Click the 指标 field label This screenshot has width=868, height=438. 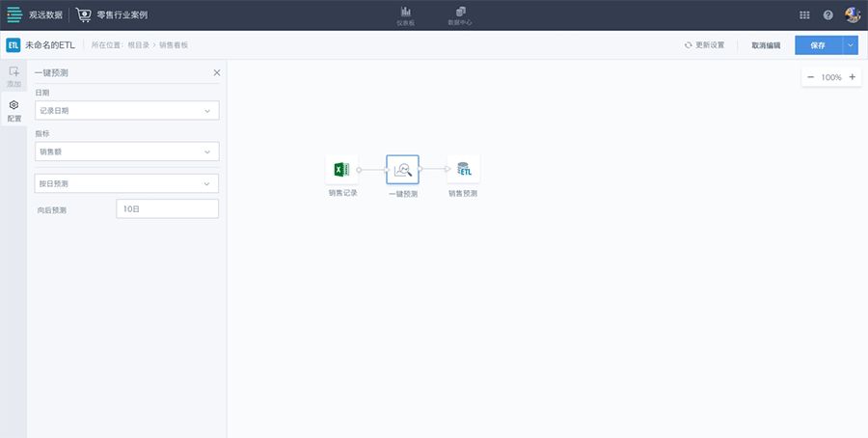42,133
